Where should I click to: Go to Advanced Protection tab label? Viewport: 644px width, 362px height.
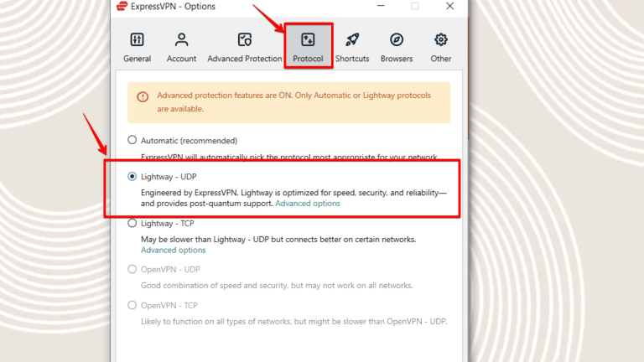244,59
